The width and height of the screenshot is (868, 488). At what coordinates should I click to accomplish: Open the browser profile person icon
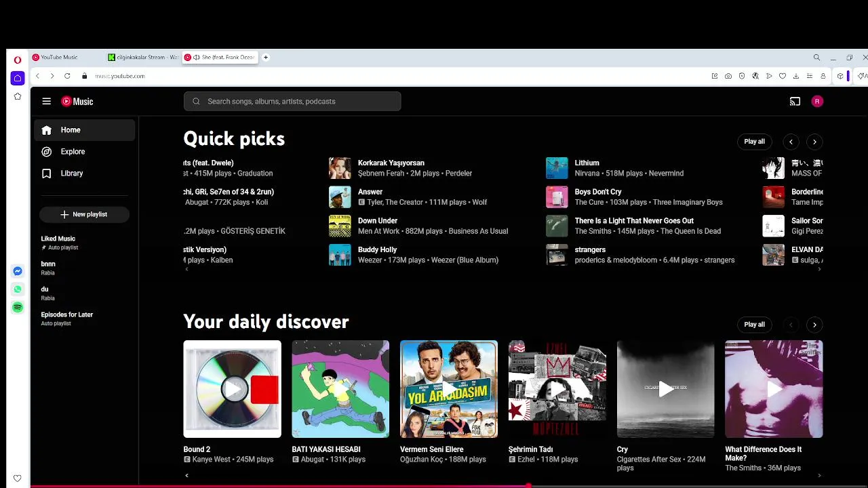[823, 76]
